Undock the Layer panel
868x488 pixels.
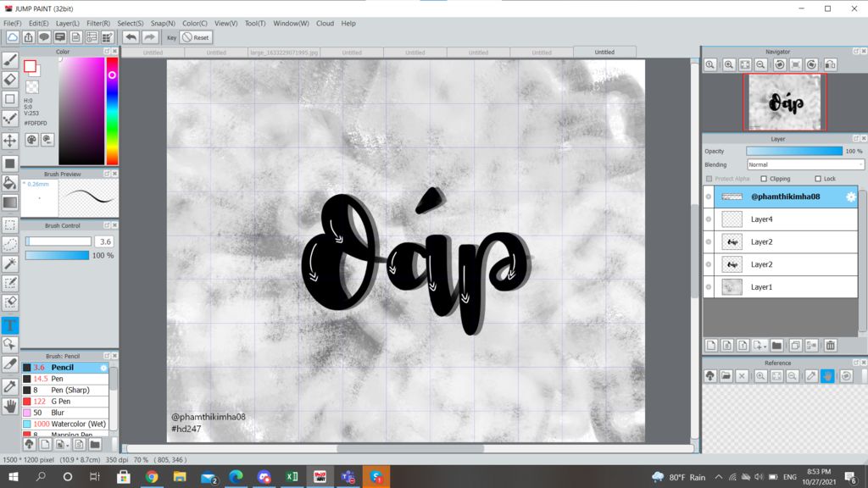pos(856,138)
